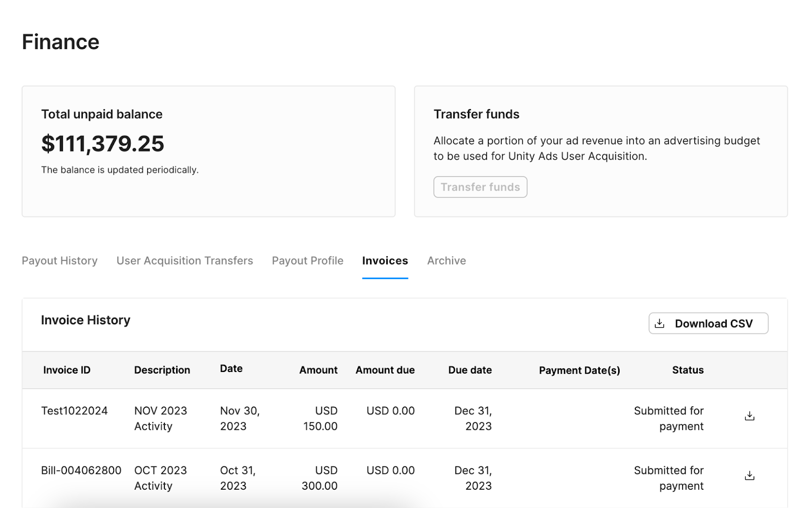Click the Download CSV button

708,324
